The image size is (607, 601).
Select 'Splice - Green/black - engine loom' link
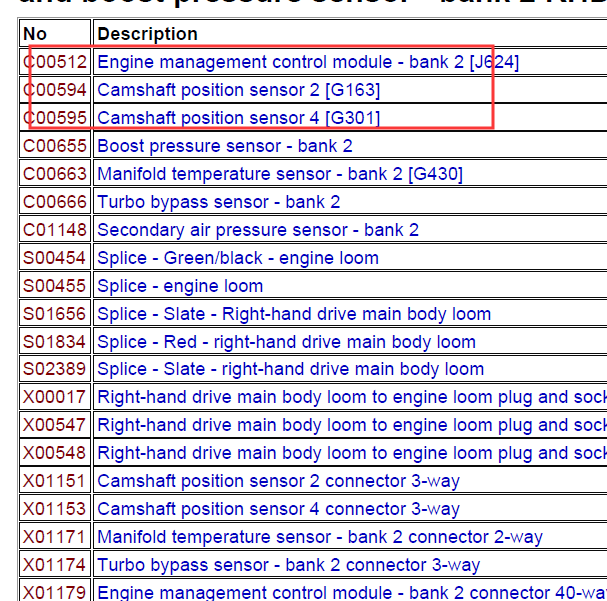tap(237, 258)
